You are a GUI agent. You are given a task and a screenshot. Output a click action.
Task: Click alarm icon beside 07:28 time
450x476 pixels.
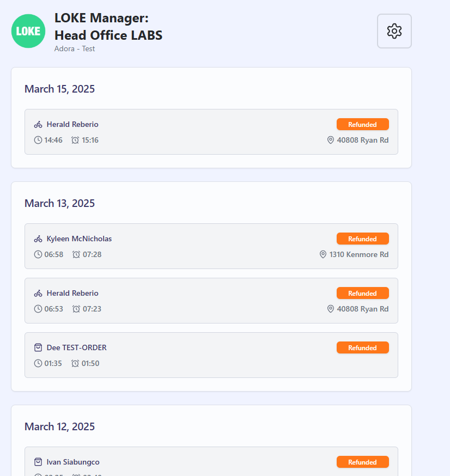click(76, 254)
